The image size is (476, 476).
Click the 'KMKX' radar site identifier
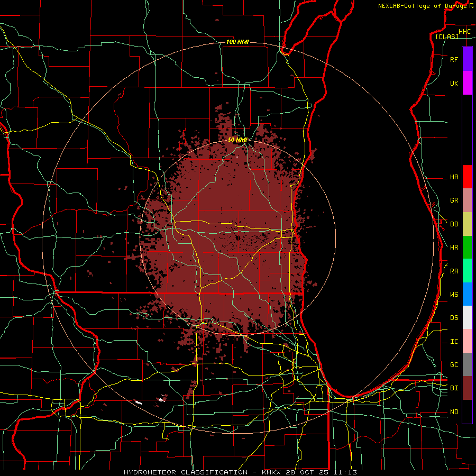270,472
